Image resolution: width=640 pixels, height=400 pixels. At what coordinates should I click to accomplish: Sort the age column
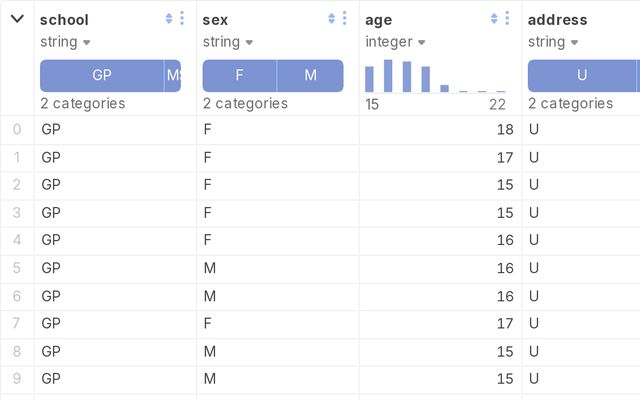[x=494, y=18]
